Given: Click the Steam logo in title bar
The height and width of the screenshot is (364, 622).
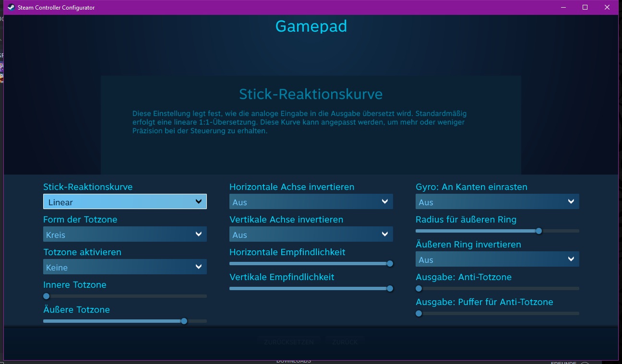Looking at the screenshot, I should [x=11, y=7].
